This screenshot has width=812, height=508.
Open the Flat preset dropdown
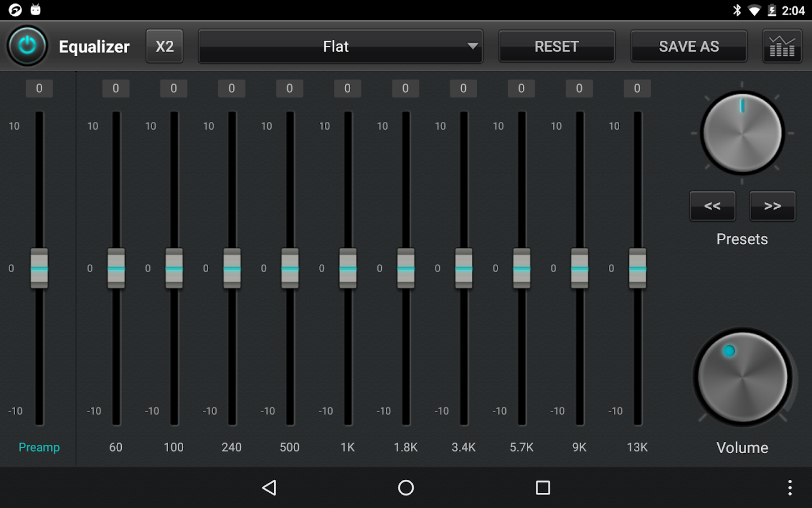pyautogui.click(x=341, y=46)
